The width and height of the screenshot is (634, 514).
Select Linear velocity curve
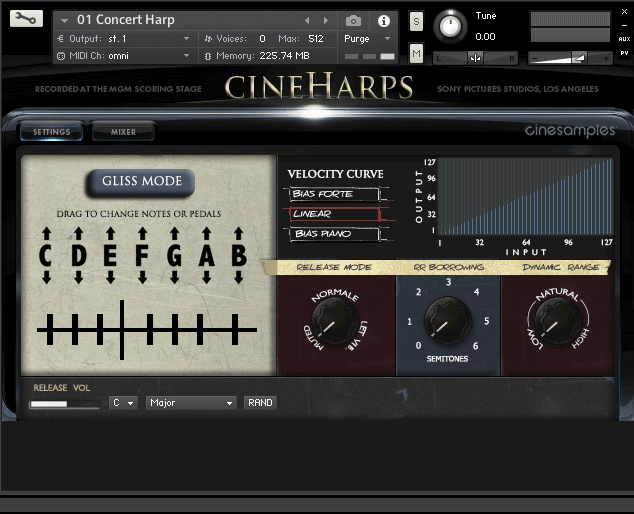pyautogui.click(x=335, y=214)
